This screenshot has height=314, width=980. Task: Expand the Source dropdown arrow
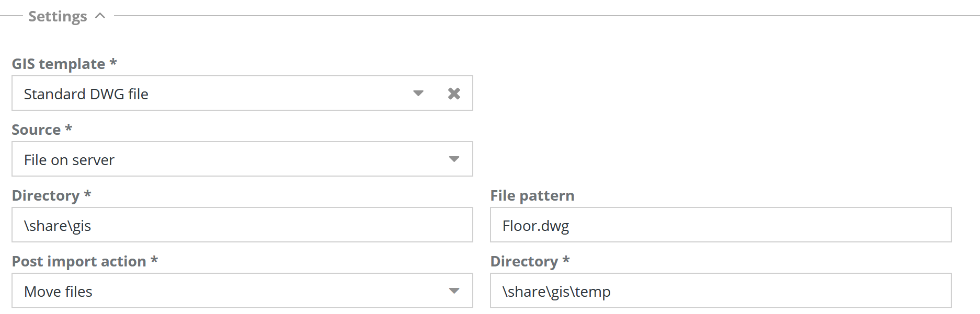454,159
